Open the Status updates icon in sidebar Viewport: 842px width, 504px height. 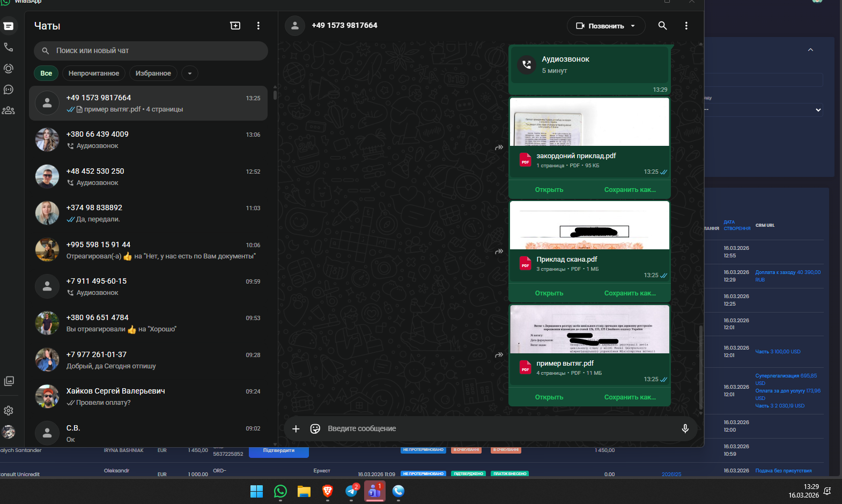tap(9, 69)
